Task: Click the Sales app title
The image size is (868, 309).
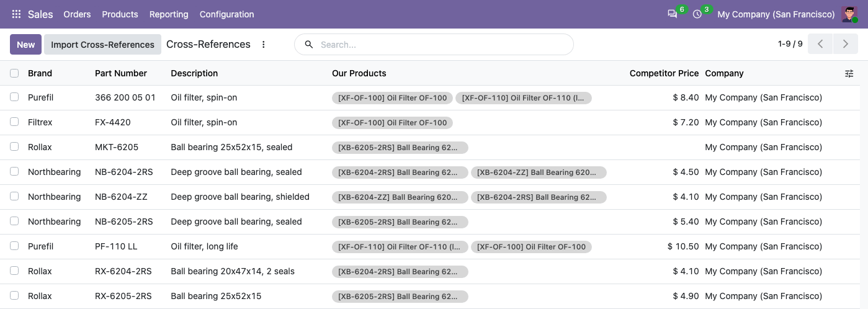Action: click(x=40, y=14)
